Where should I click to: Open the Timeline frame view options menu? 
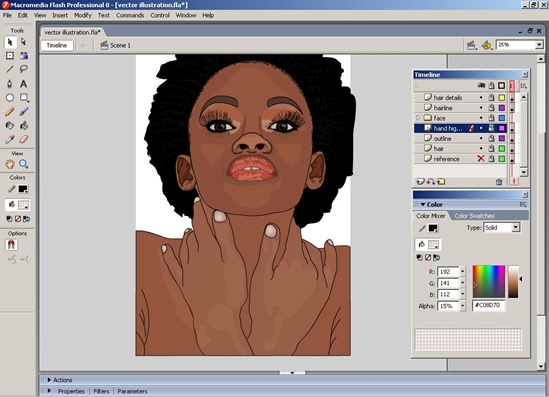pyautogui.click(x=523, y=85)
